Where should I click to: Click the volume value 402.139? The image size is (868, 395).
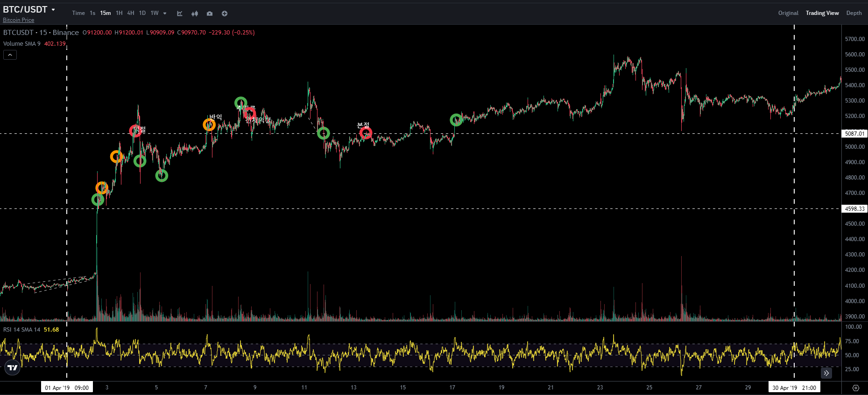55,44
